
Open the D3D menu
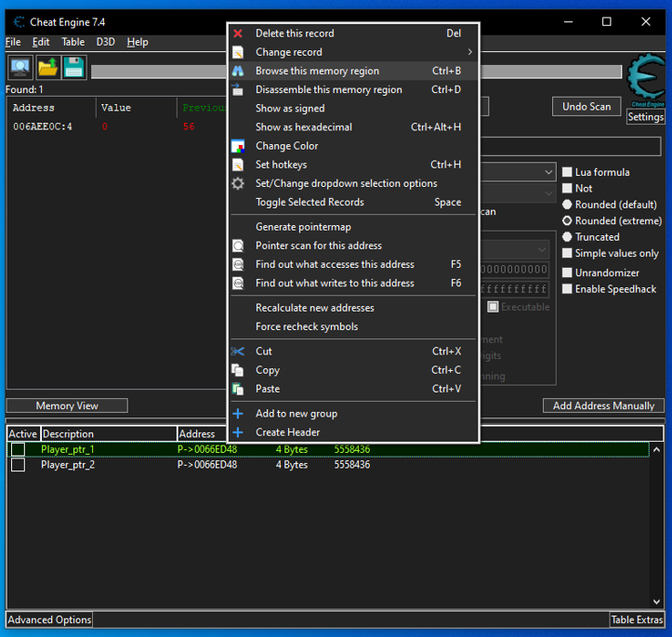click(x=105, y=42)
